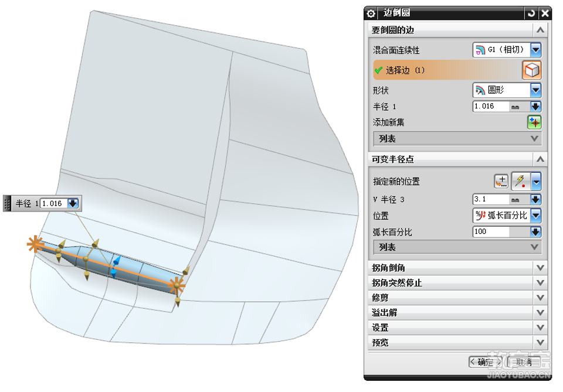Click the select edge cube icon

532,70
